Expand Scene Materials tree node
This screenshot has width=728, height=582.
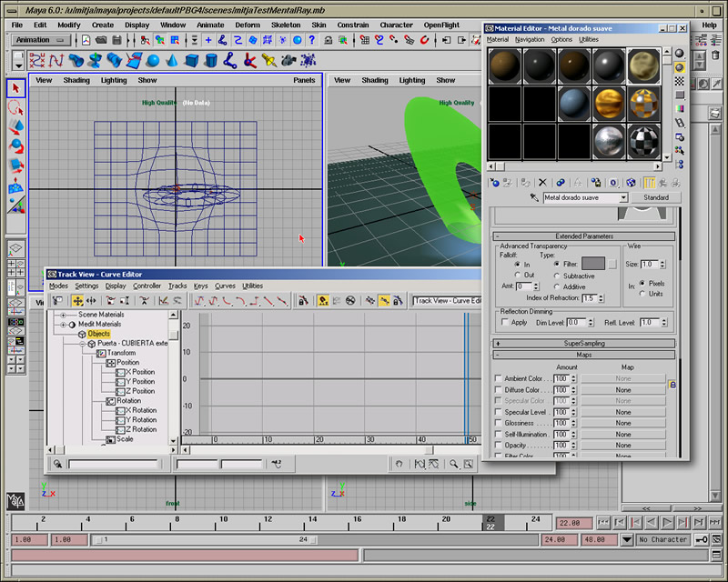pyautogui.click(x=63, y=315)
